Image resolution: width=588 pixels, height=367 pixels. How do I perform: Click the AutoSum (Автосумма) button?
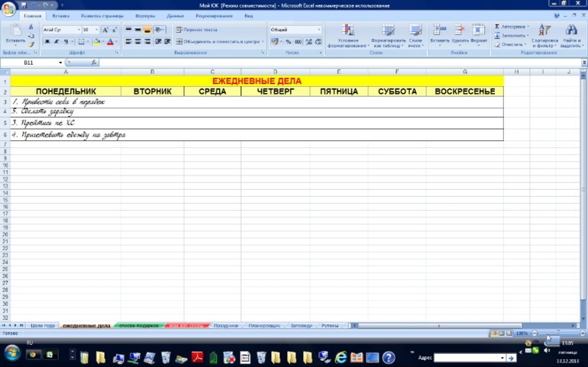pyautogui.click(x=512, y=27)
